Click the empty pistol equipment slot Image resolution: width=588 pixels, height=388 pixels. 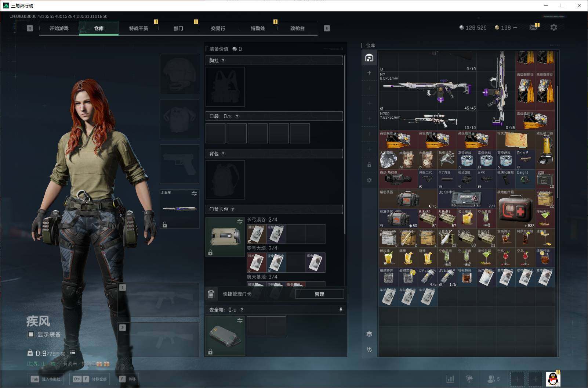click(179, 164)
